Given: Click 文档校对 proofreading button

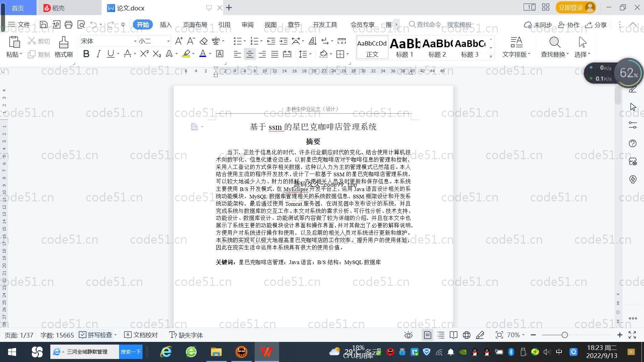Looking at the screenshot, I should coord(141,335).
